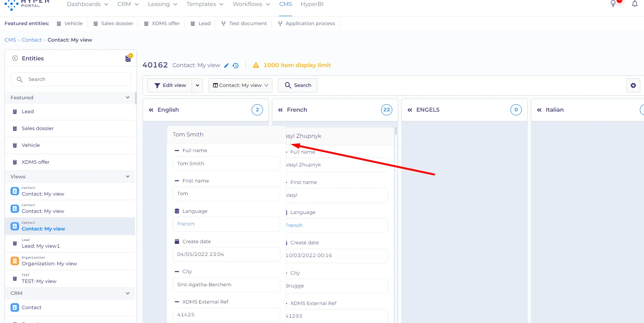Screen dimensions: 644x323
Task: Follow the CMS breadcrumb link
Action: pos(10,40)
